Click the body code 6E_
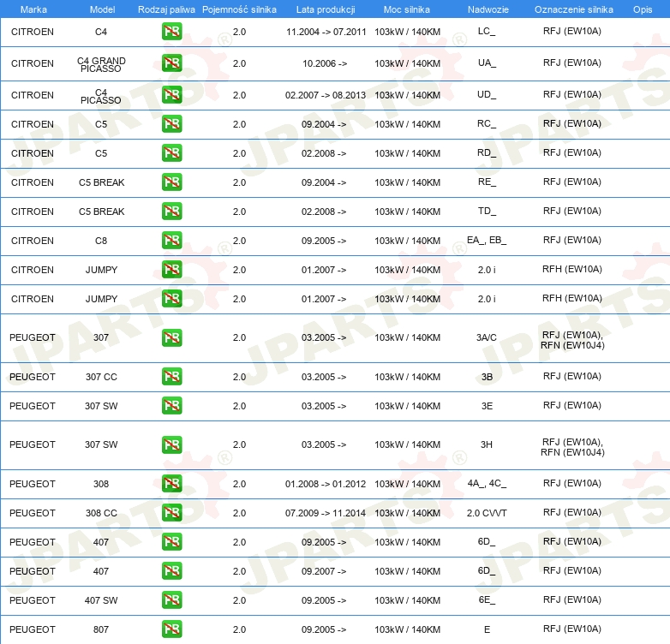 pos(487,599)
